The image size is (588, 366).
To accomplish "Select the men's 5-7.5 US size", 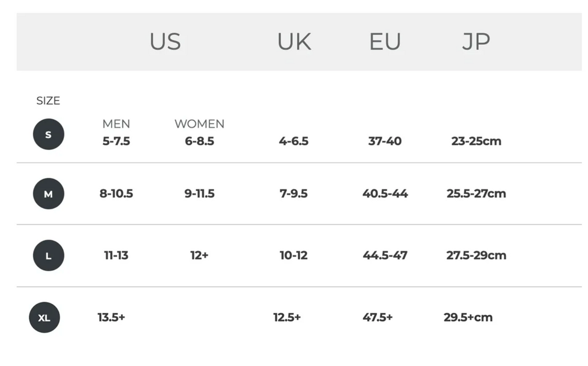I will click(116, 141).
